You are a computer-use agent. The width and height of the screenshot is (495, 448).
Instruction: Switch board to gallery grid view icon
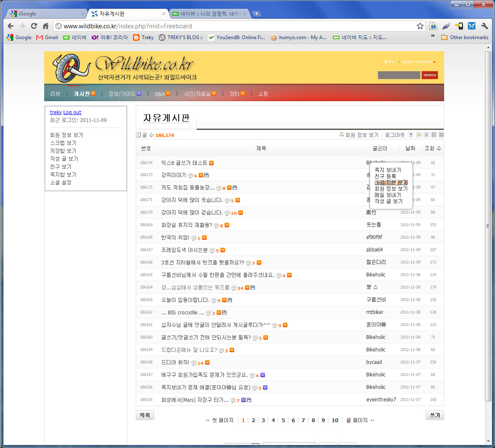click(x=441, y=135)
